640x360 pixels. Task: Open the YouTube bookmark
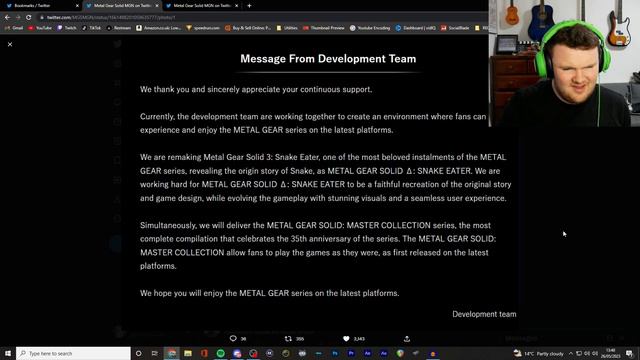pos(40,28)
